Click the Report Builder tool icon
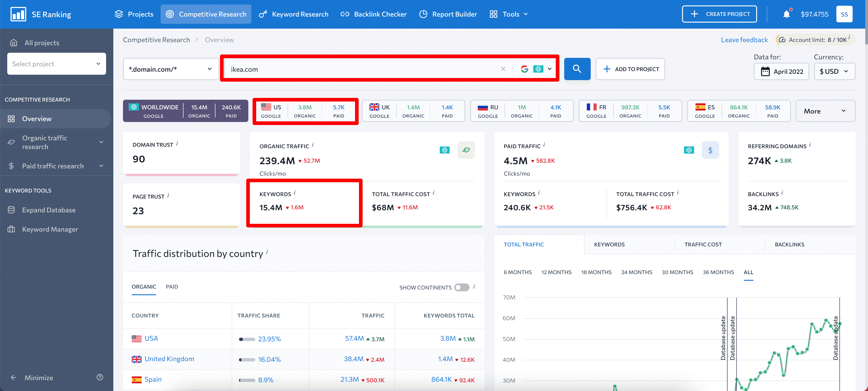This screenshot has height=391, width=868. click(x=422, y=14)
